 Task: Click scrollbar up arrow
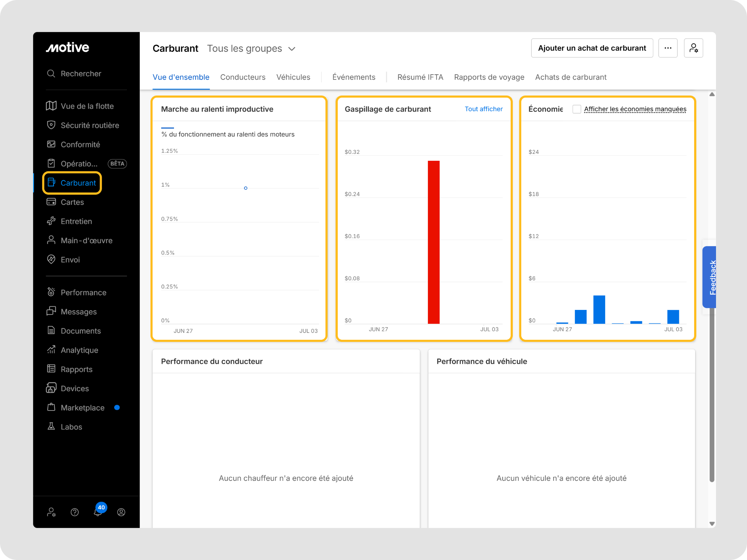pos(712,94)
